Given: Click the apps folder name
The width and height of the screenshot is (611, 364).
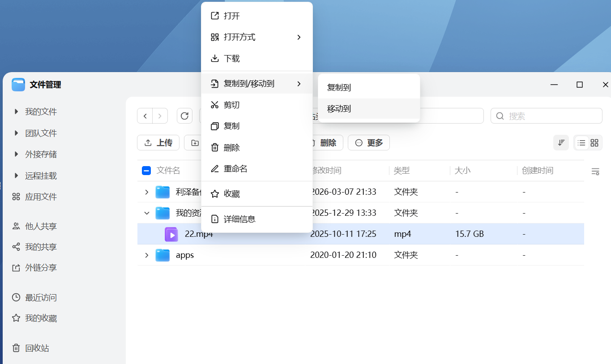Looking at the screenshot, I should 185,255.
